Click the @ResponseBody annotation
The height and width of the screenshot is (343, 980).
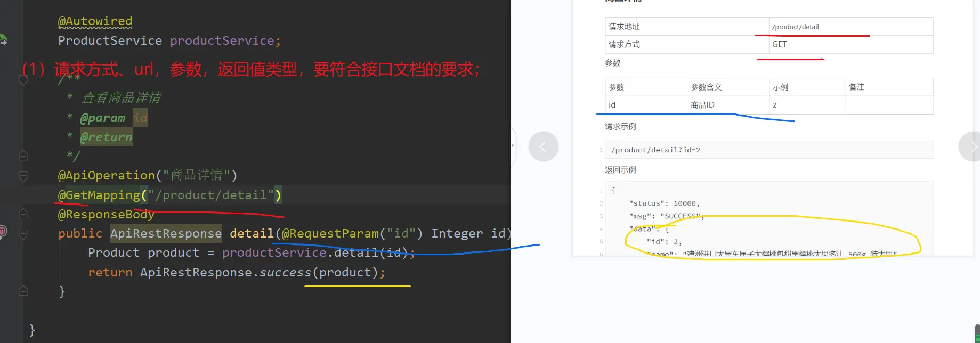[106, 214]
